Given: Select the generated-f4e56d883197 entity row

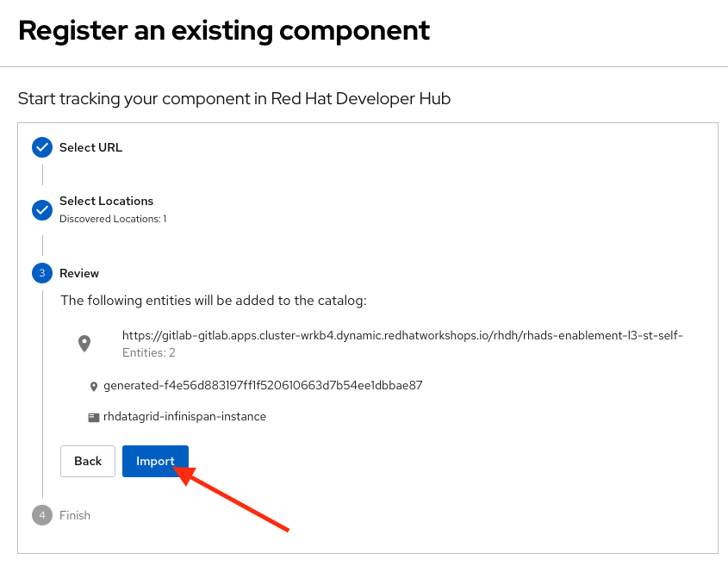Looking at the screenshot, I should coord(263,385).
